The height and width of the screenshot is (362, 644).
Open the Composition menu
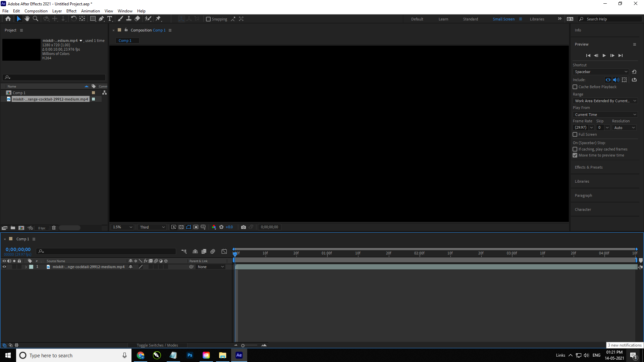click(36, 11)
